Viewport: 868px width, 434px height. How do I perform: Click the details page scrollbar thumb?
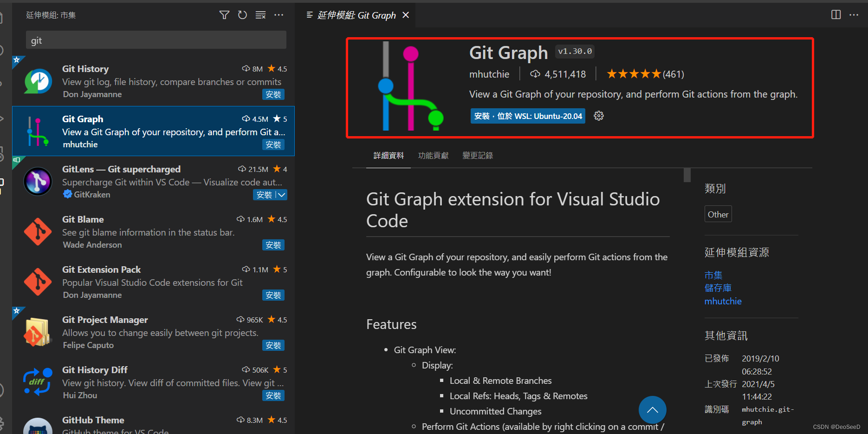(x=687, y=175)
